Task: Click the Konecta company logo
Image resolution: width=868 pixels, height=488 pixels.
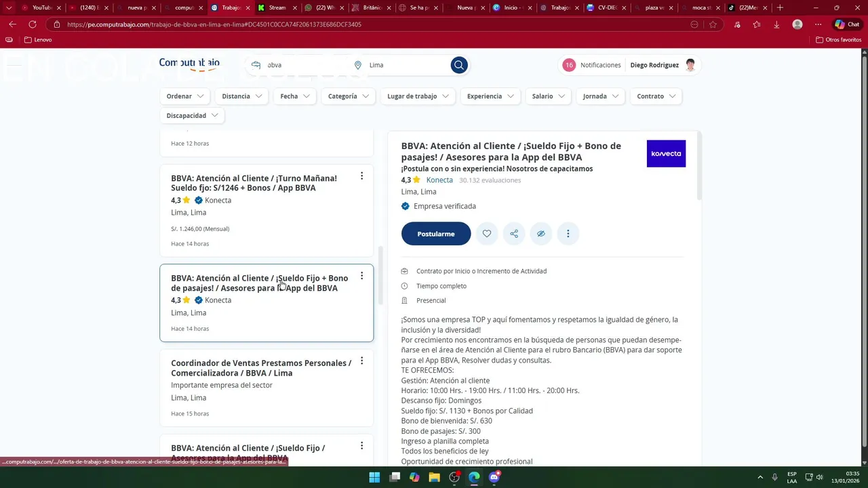Action: [x=666, y=154]
